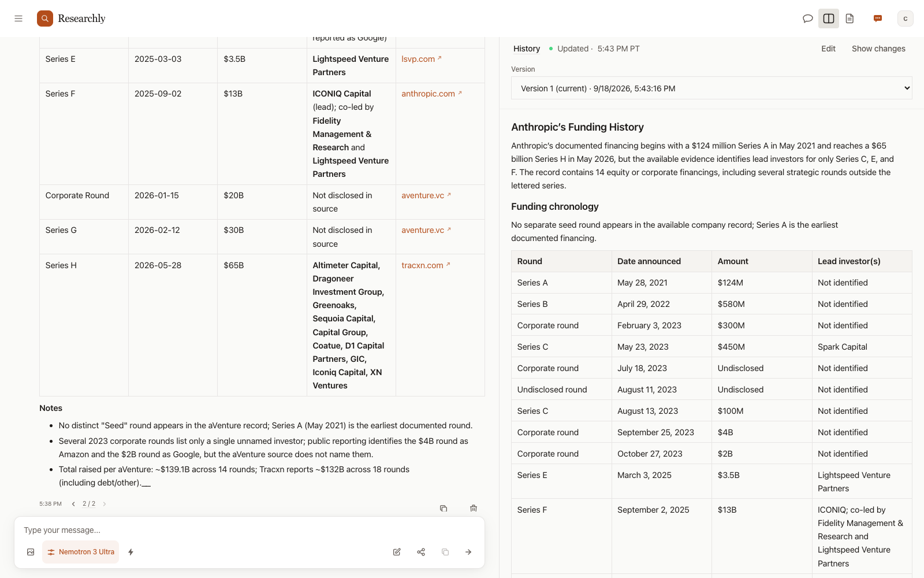This screenshot has height=578, width=924.
Task: Open the chat view icon
Action: point(808,18)
